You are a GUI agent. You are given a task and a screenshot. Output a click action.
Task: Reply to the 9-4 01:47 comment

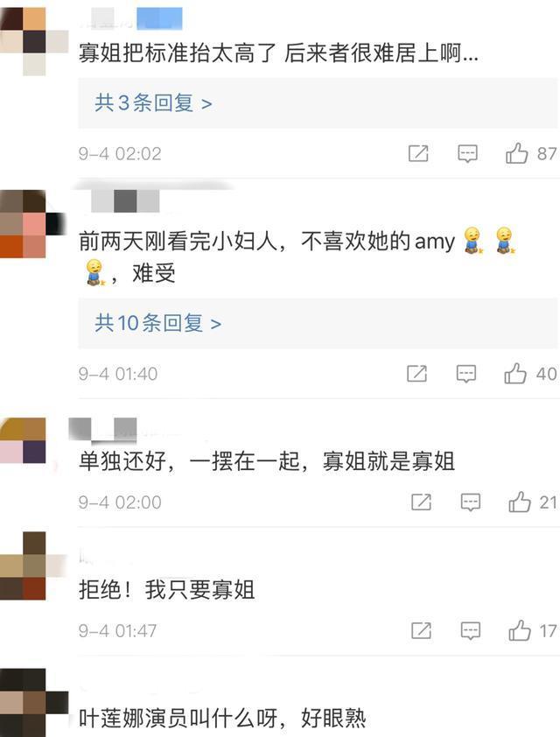point(470,631)
